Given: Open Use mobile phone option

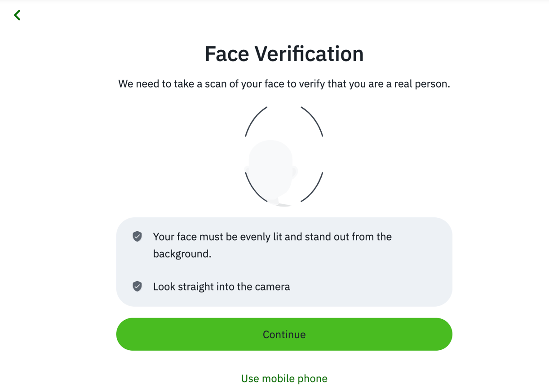Looking at the screenshot, I should point(284,379).
